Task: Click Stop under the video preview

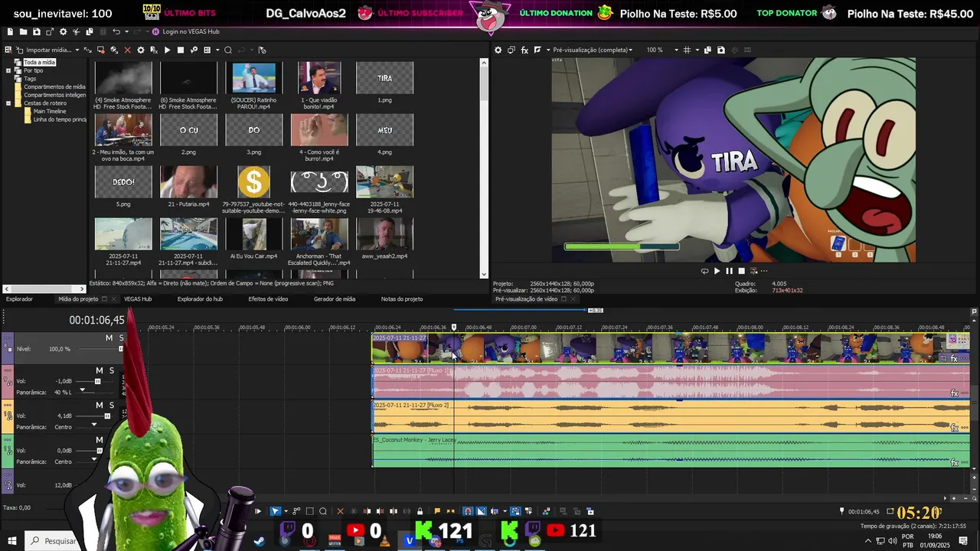Action: 741,271
